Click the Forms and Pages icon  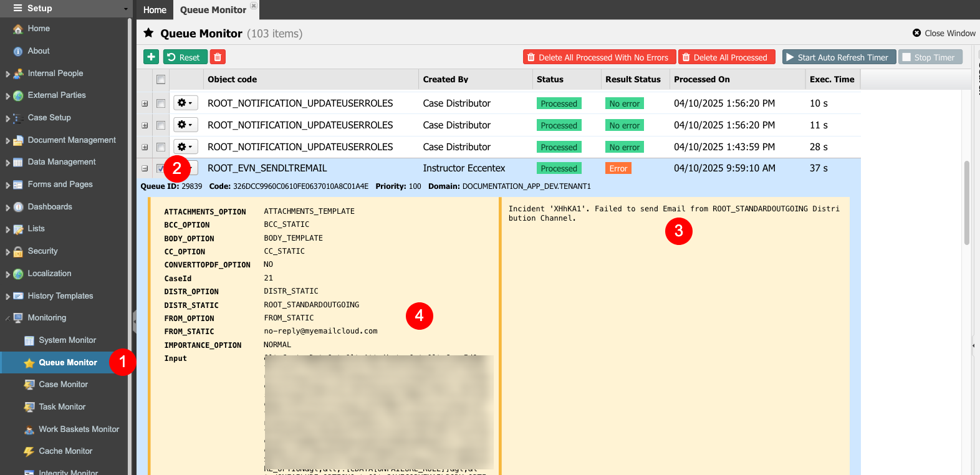point(18,185)
